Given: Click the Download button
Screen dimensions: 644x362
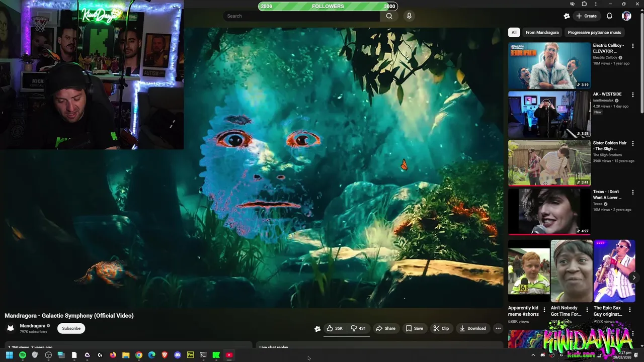Looking at the screenshot, I should (472, 328).
